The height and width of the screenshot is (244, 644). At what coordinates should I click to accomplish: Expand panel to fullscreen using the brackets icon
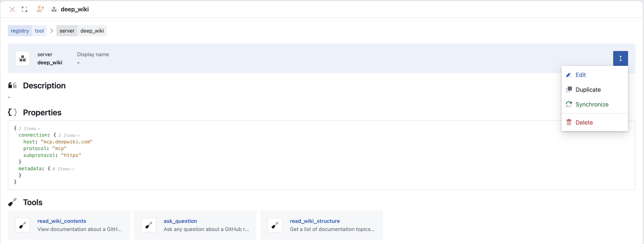point(24,9)
